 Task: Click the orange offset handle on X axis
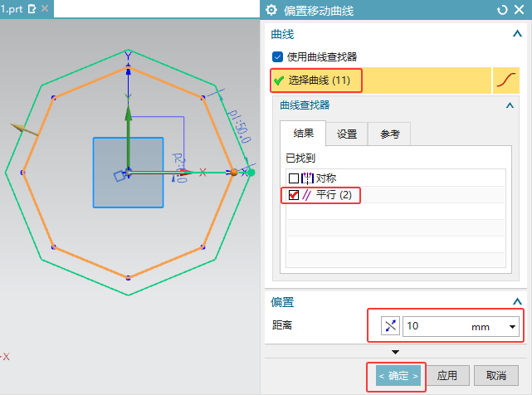(234, 173)
